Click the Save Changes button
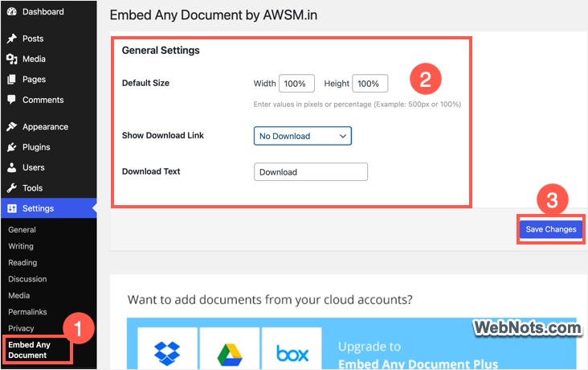Viewport: 588px width, 370px height. click(x=551, y=229)
